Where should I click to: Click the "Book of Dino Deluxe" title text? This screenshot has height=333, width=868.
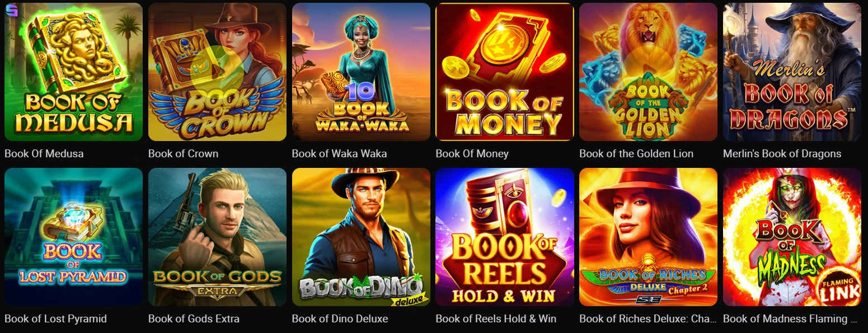(340, 318)
